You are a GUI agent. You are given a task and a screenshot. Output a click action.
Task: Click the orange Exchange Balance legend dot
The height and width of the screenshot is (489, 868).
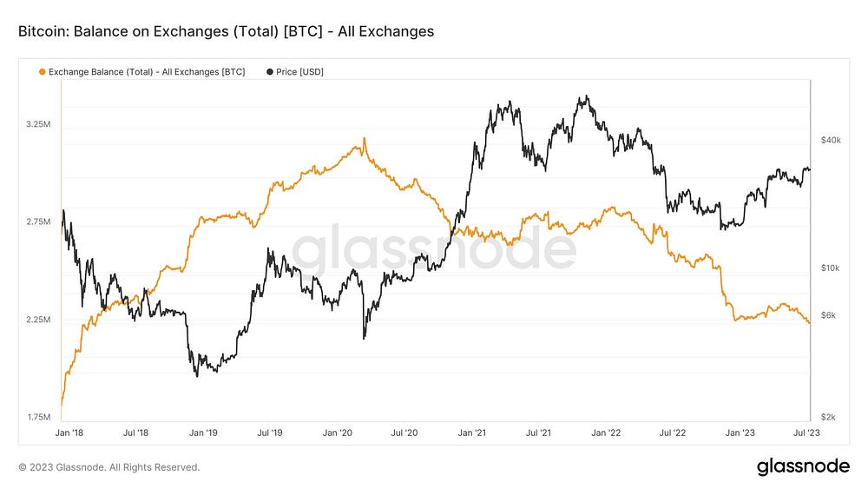[42, 72]
